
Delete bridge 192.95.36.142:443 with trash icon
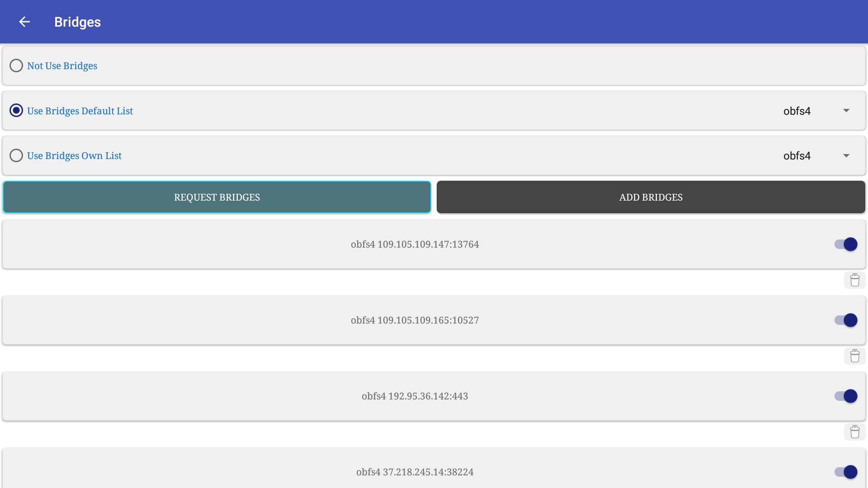point(854,432)
